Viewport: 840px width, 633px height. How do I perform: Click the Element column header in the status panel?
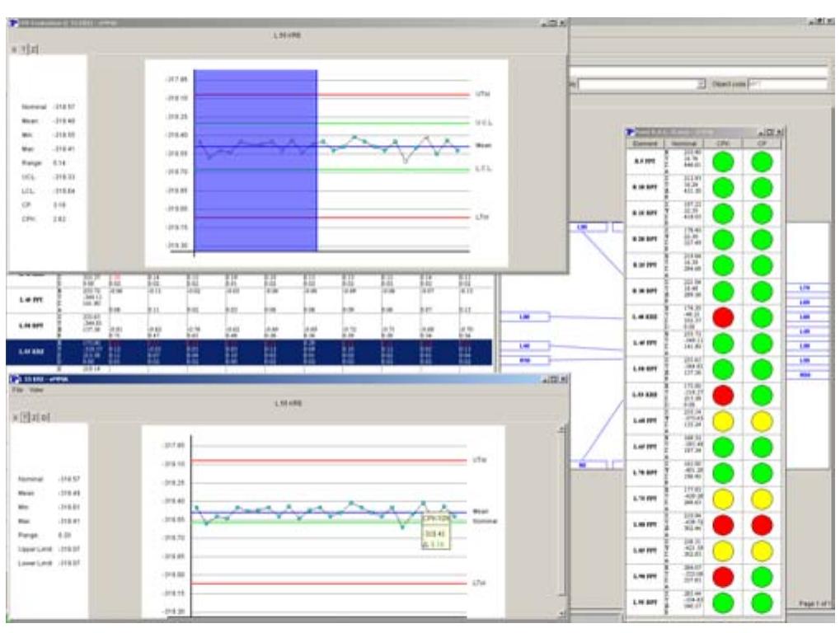645,143
